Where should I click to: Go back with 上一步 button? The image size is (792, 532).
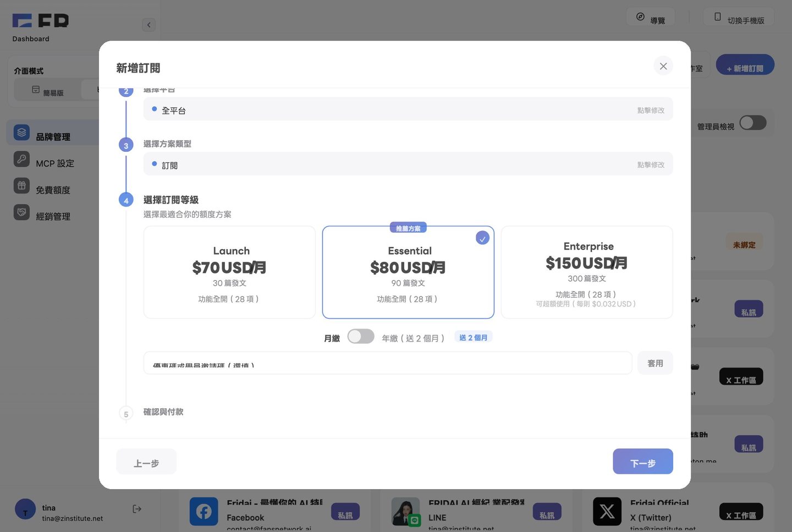click(146, 462)
